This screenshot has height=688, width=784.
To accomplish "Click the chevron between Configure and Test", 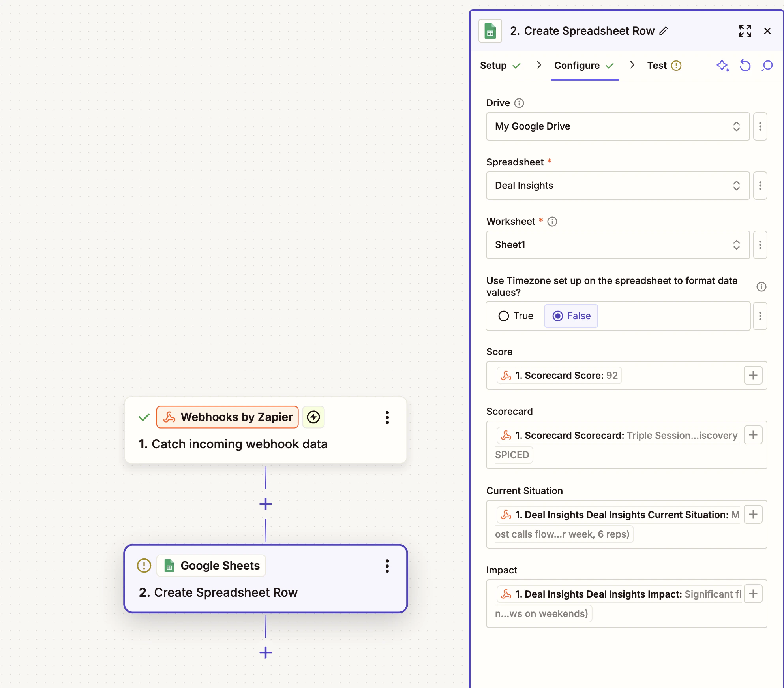I will 632,65.
